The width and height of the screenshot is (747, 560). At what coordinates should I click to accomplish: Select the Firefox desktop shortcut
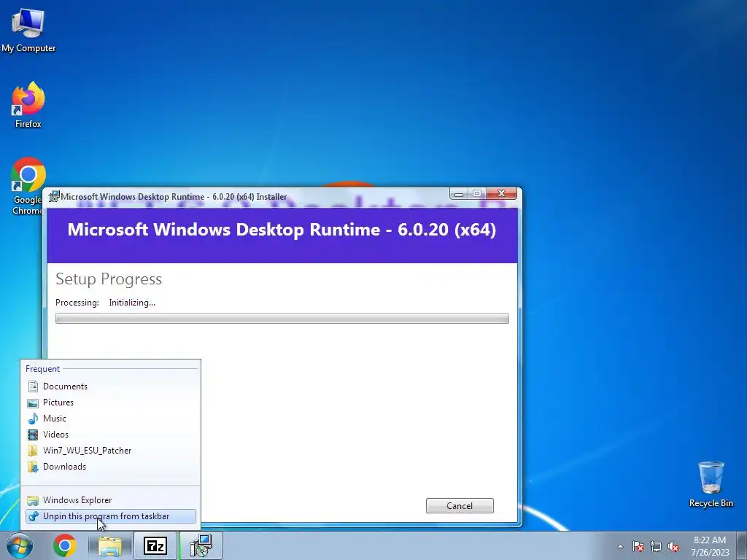click(x=28, y=105)
